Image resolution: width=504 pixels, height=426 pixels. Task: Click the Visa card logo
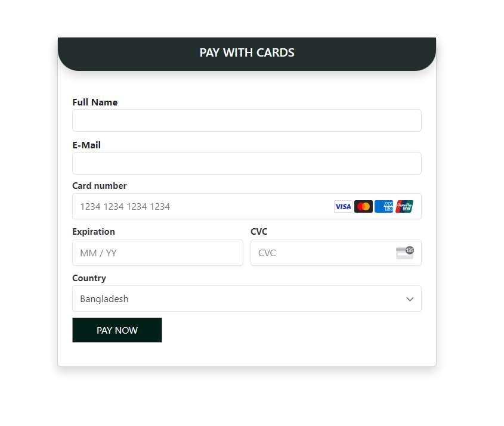343,207
